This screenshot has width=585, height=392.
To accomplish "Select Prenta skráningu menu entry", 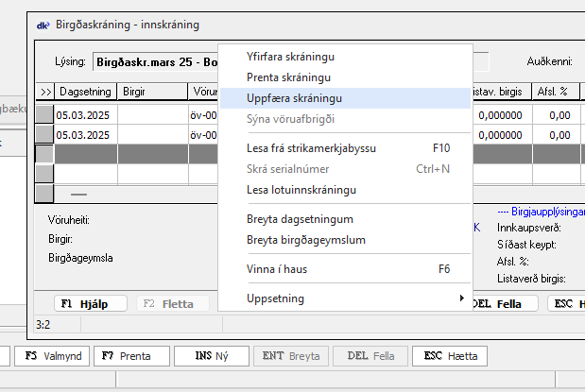I will (287, 77).
